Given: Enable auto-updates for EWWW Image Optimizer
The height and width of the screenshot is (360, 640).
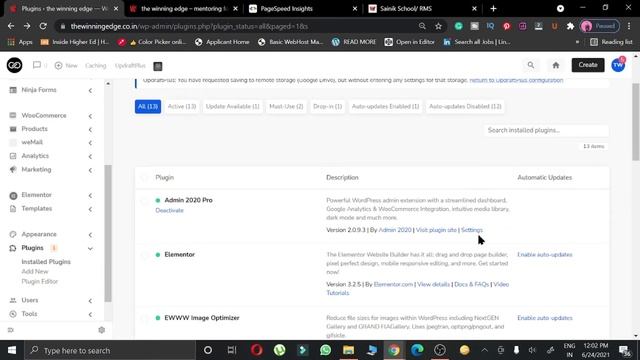Looking at the screenshot, I should tap(544, 318).
